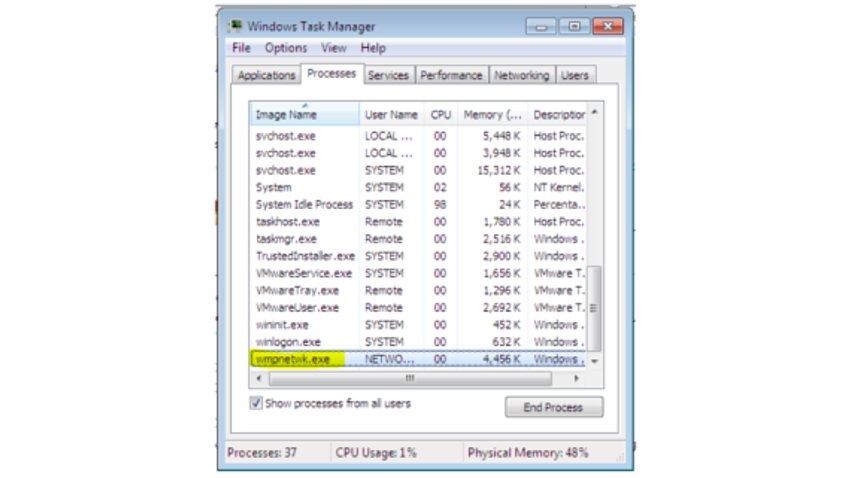The image size is (850, 478).
Task: Sort by Image Name column header
Action: point(286,115)
